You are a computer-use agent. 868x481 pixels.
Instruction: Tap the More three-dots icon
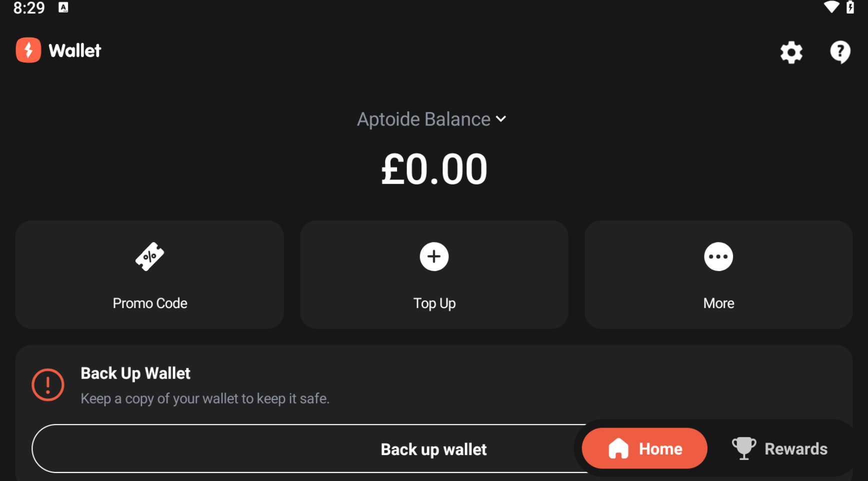pyautogui.click(x=718, y=256)
